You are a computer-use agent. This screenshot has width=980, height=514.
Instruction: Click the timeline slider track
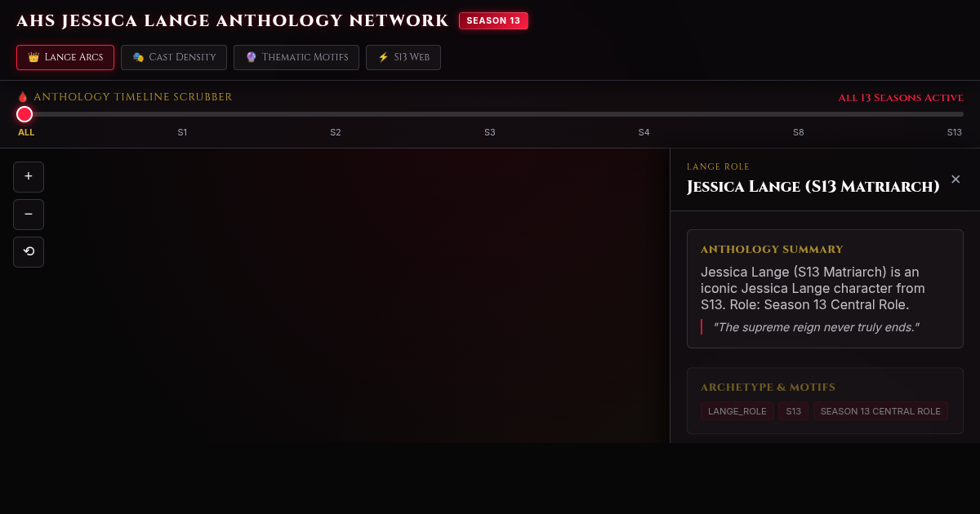490,114
